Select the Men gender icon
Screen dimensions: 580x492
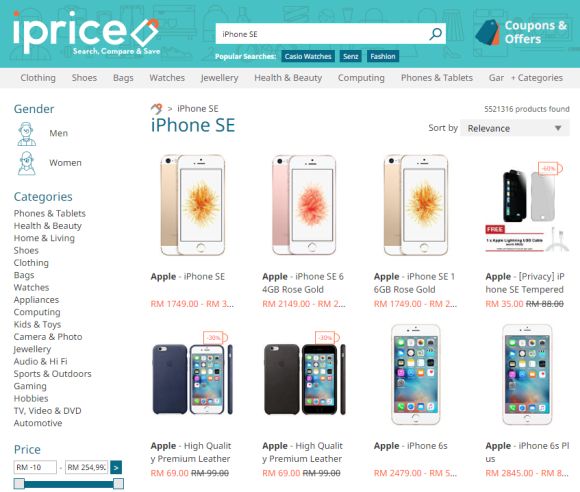(26, 134)
